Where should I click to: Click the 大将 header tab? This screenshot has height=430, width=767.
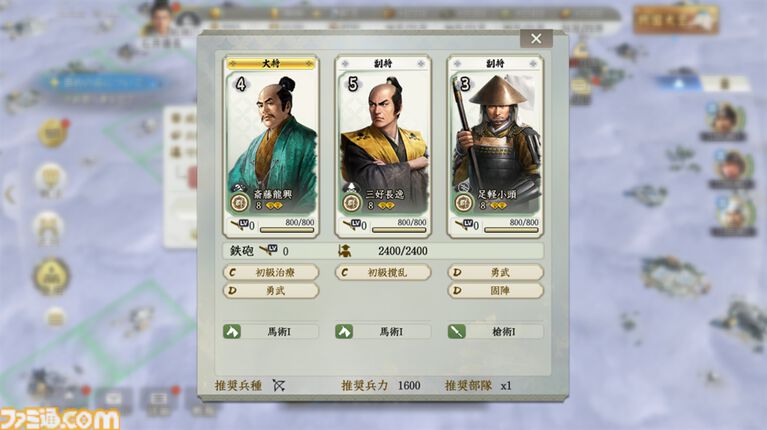pyautogui.click(x=271, y=64)
